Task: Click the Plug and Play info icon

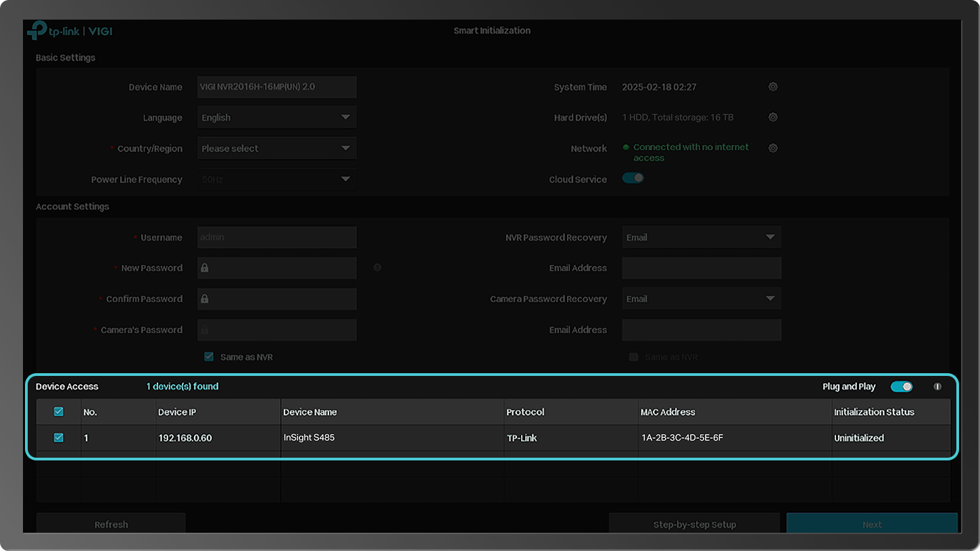Action: [x=937, y=387]
